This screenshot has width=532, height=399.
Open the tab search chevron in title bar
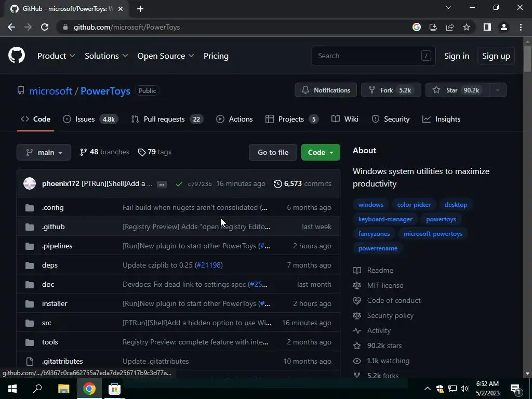point(448,7)
